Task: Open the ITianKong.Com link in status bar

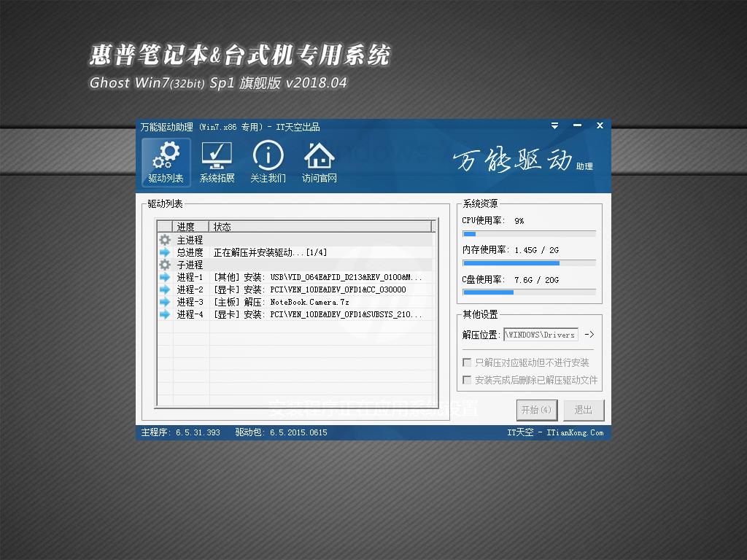Action: (576, 432)
